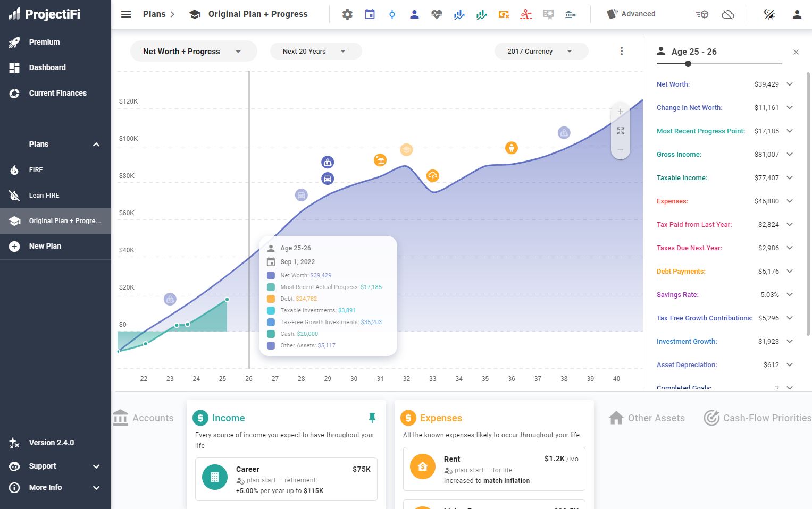Open the Career income entry card
Screen dimensions: 812x509
pos(286,479)
